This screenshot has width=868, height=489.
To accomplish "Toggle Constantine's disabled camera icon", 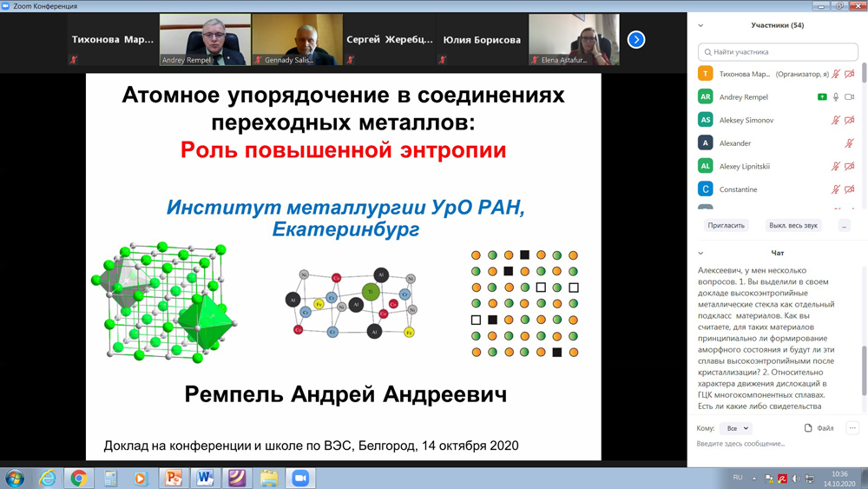I will point(850,189).
